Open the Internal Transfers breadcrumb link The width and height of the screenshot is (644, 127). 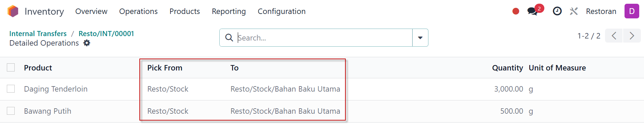(38, 33)
